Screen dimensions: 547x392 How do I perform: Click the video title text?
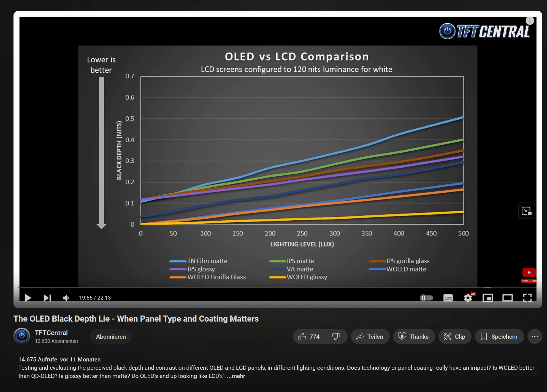click(x=136, y=319)
